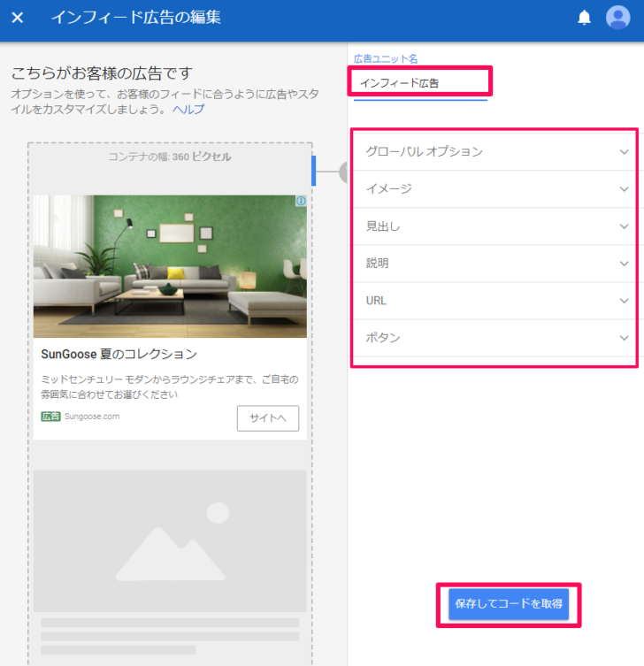The image size is (644, 666).
Task: Click the AdChoices info icon on ad
Action: (x=301, y=201)
